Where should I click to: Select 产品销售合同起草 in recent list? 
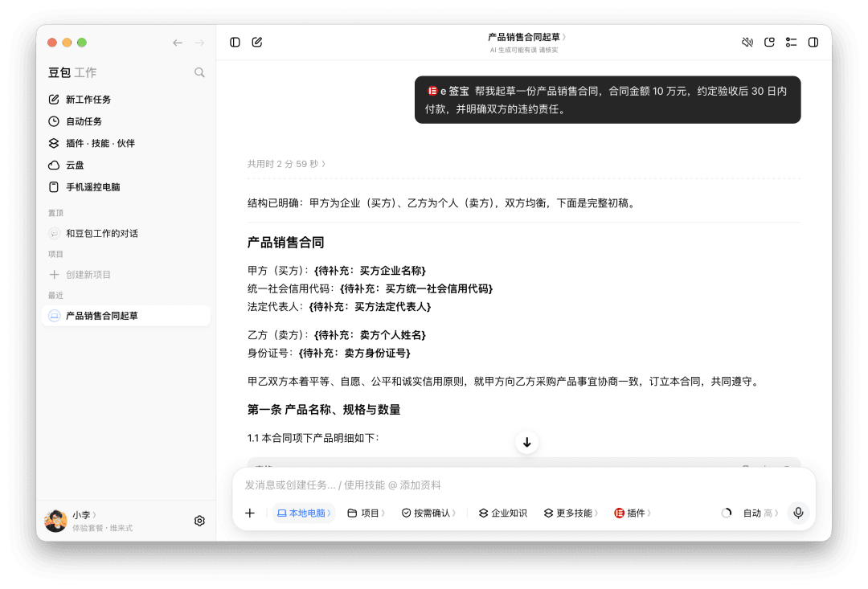tap(126, 316)
